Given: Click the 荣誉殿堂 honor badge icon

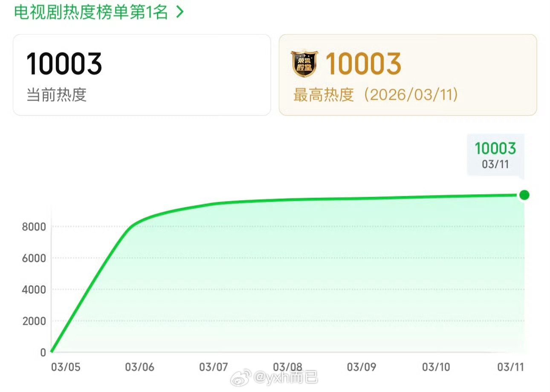Looking at the screenshot, I should click(x=304, y=63).
